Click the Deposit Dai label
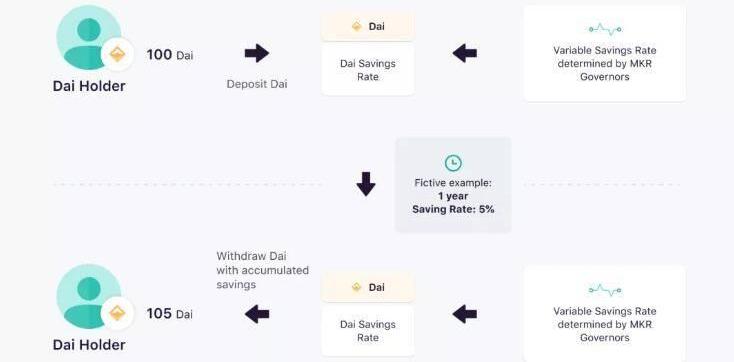 257,84
